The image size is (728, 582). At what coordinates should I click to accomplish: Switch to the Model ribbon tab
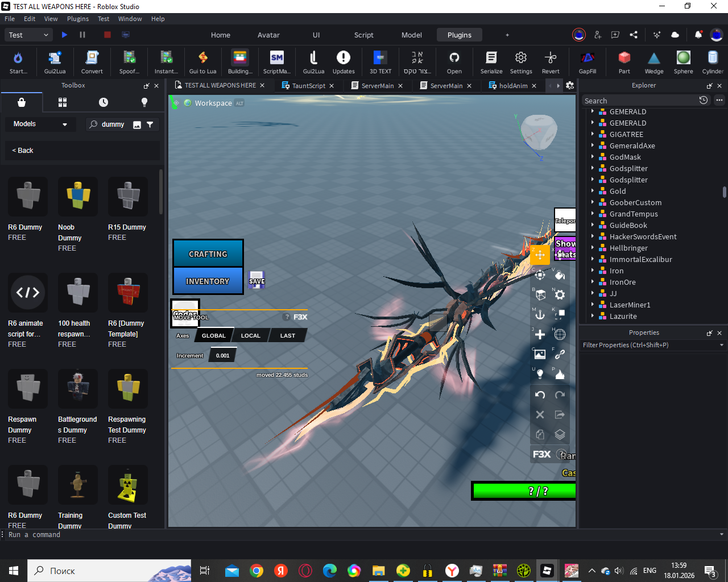(x=412, y=35)
